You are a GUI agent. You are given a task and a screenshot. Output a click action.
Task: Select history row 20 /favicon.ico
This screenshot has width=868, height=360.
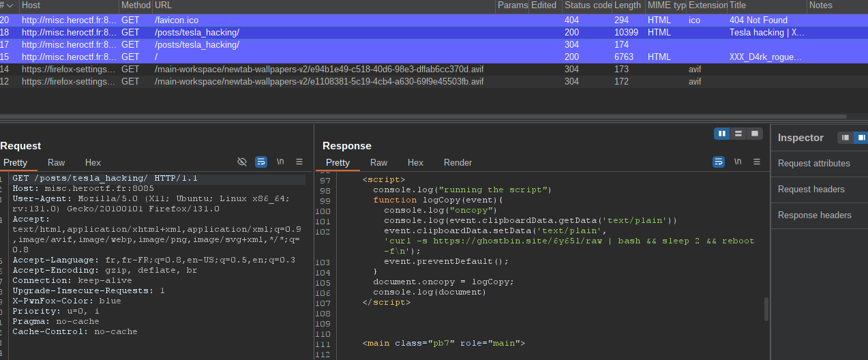(434, 20)
